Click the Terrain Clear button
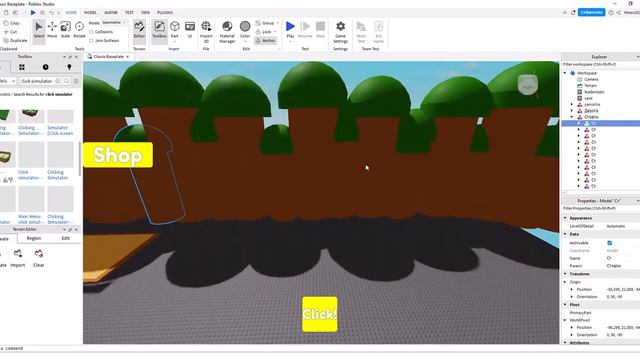This screenshot has height=360, width=640. (x=39, y=258)
